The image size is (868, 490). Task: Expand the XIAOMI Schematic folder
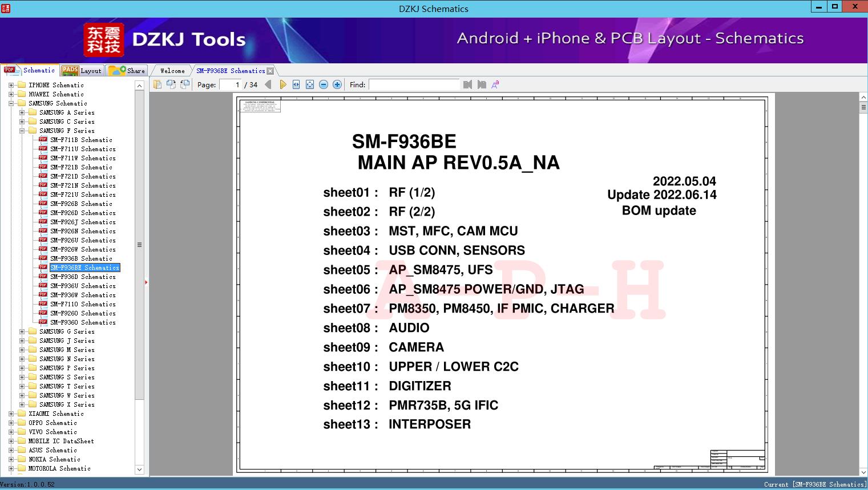[x=11, y=414]
